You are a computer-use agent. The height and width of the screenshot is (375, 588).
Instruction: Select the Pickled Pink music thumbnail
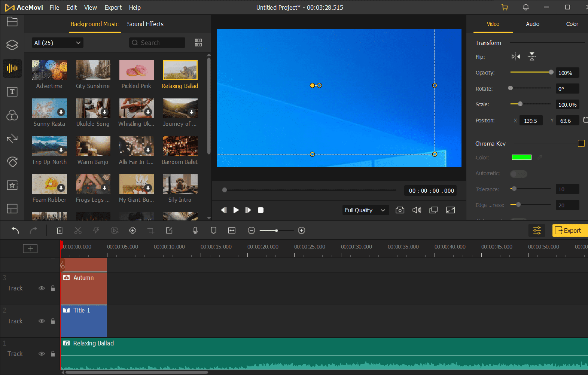(137, 70)
